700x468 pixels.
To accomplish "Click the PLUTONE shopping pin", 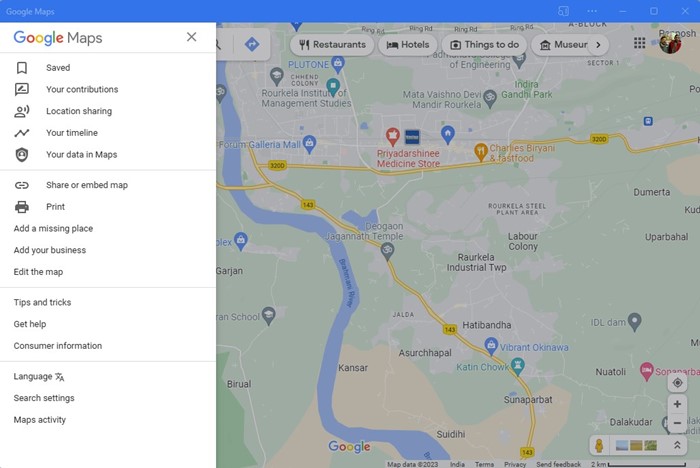I will [x=338, y=64].
